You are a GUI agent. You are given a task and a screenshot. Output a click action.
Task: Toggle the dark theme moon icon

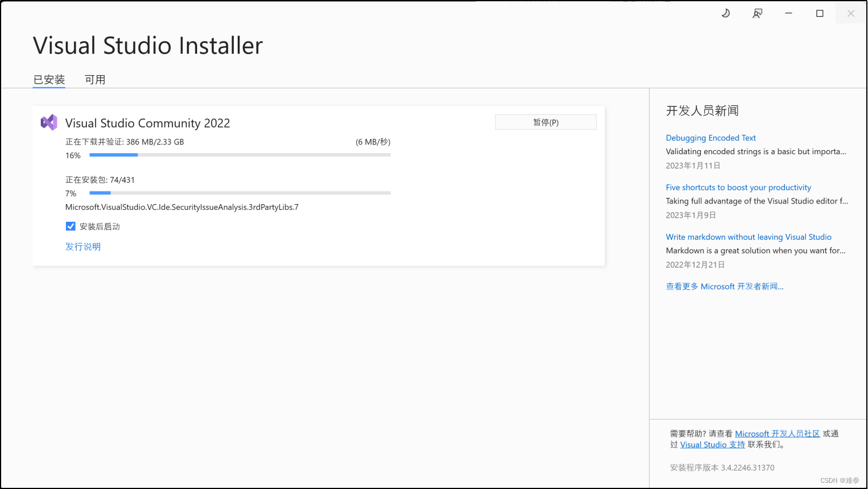(x=725, y=13)
